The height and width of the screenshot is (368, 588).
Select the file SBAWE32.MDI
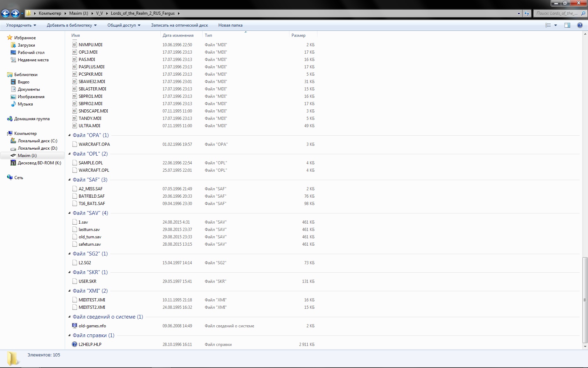tap(92, 81)
